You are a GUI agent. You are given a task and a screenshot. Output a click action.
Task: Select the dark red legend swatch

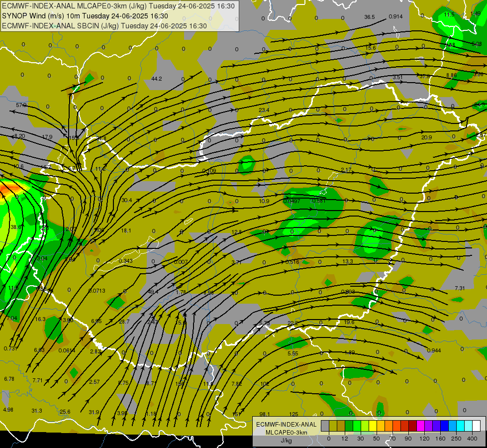(x=413, y=426)
